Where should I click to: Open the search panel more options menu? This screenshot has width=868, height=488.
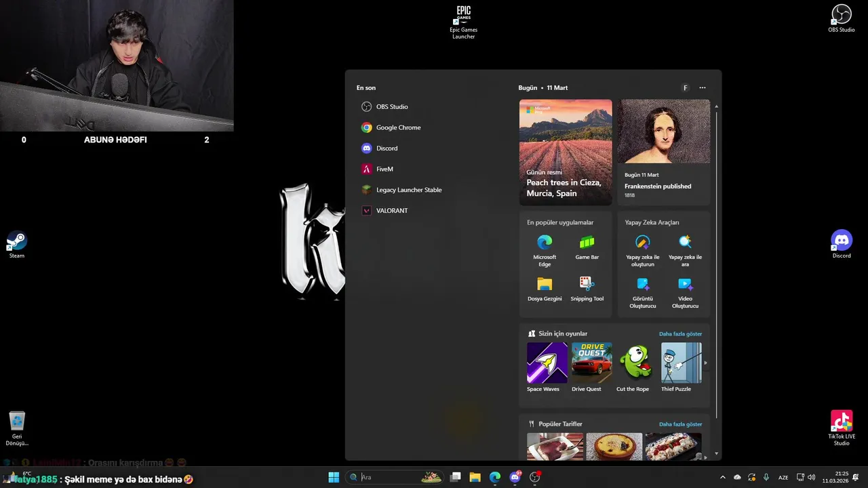point(703,87)
